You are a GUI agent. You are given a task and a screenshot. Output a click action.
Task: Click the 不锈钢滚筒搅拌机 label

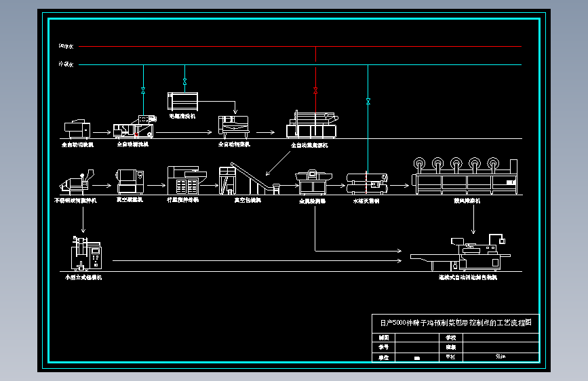pyautogui.click(x=75, y=200)
